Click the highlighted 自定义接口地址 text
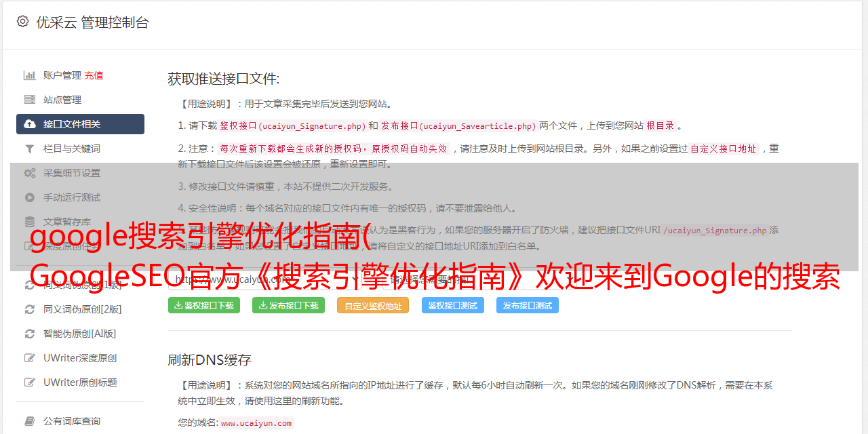 (724, 149)
